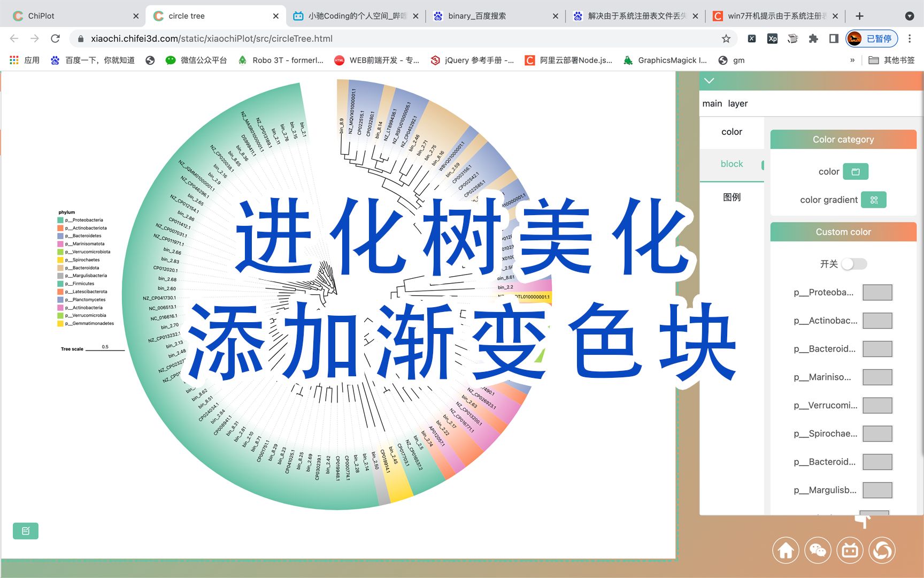Open WEB前端开发 bookmark
The width and height of the screenshot is (924, 578).
pyautogui.click(x=376, y=60)
